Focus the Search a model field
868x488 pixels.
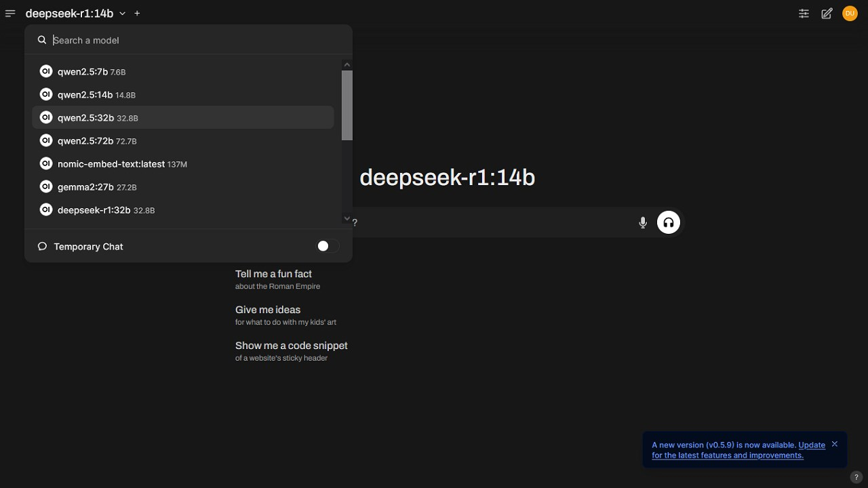193,41
